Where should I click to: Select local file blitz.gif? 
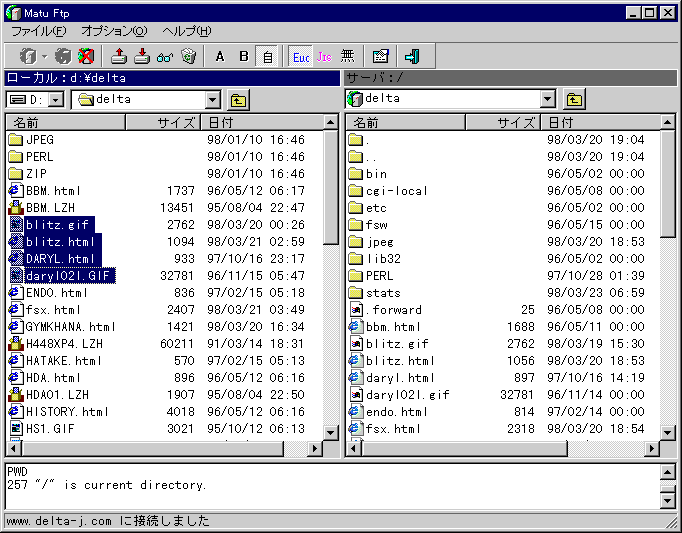pos(57,225)
